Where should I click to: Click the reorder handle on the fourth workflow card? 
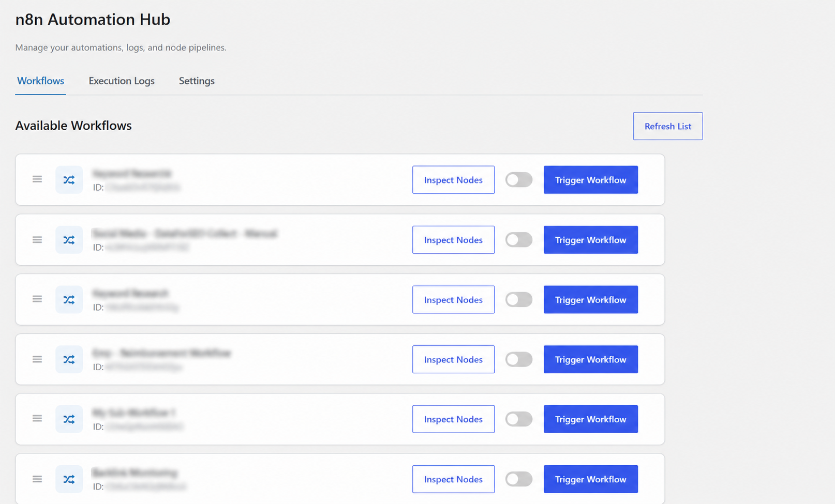pyautogui.click(x=37, y=359)
